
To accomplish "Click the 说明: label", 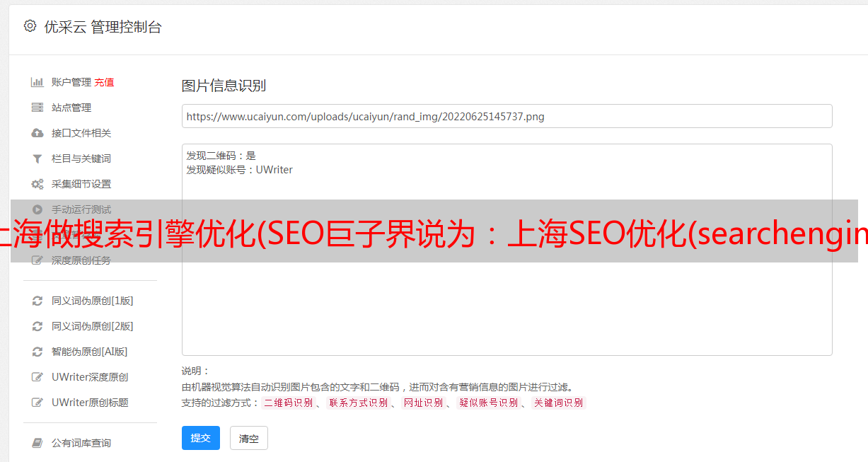I will pos(195,371).
